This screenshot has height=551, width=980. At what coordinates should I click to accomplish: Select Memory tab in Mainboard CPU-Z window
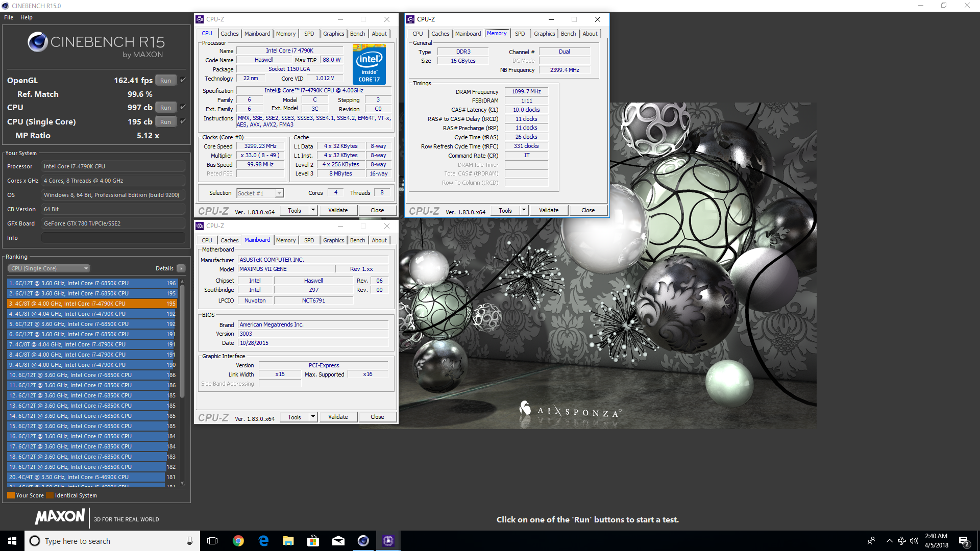(286, 240)
